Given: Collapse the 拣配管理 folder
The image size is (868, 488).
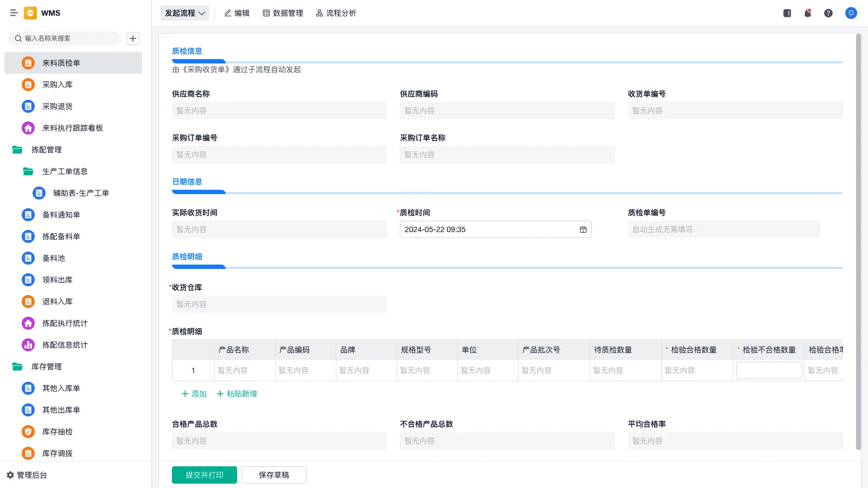Looking at the screenshot, I should click(x=17, y=150).
